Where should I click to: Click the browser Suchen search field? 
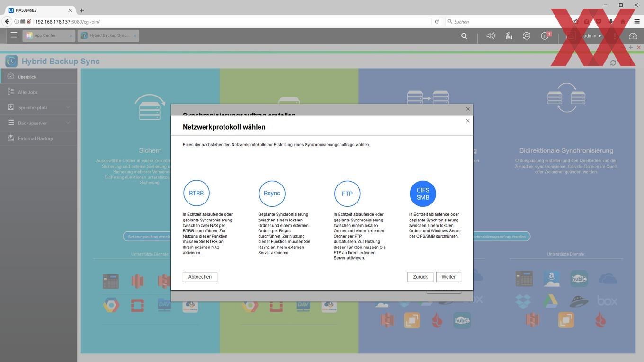(x=507, y=21)
